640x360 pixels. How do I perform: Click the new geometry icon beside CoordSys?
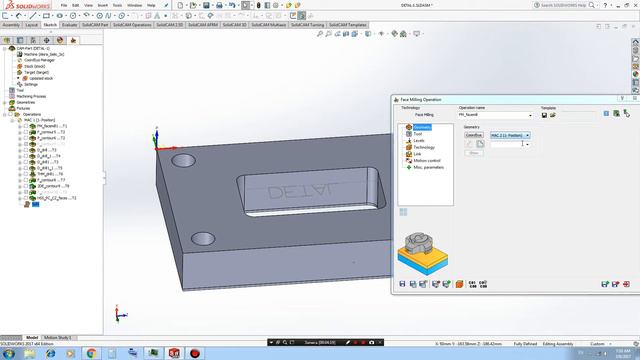click(480, 144)
